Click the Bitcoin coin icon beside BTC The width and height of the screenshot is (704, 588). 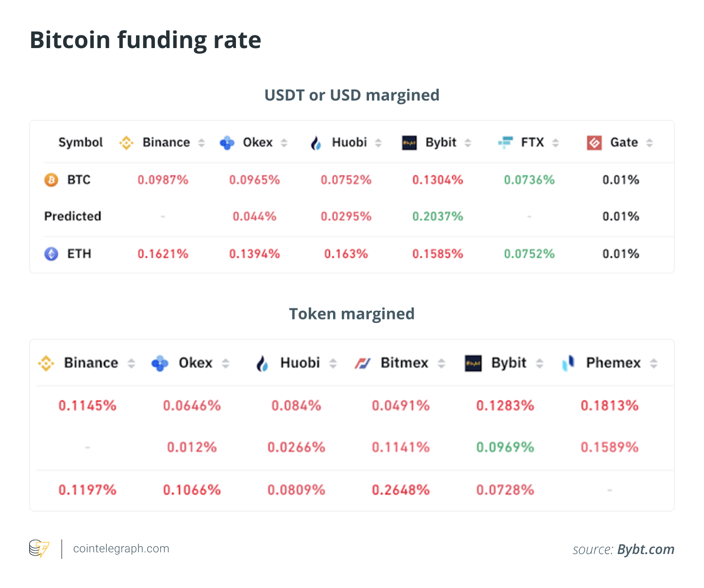point(51,180)
